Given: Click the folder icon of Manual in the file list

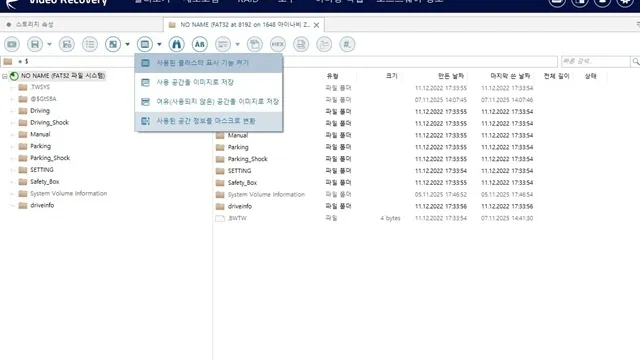Looking at the screenshot, I should 220,136.
